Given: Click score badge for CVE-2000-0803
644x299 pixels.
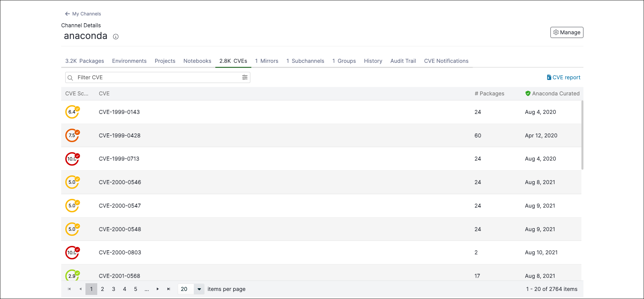Looking at the screenshot, I should pyautogui.click(x=72, y=252).
